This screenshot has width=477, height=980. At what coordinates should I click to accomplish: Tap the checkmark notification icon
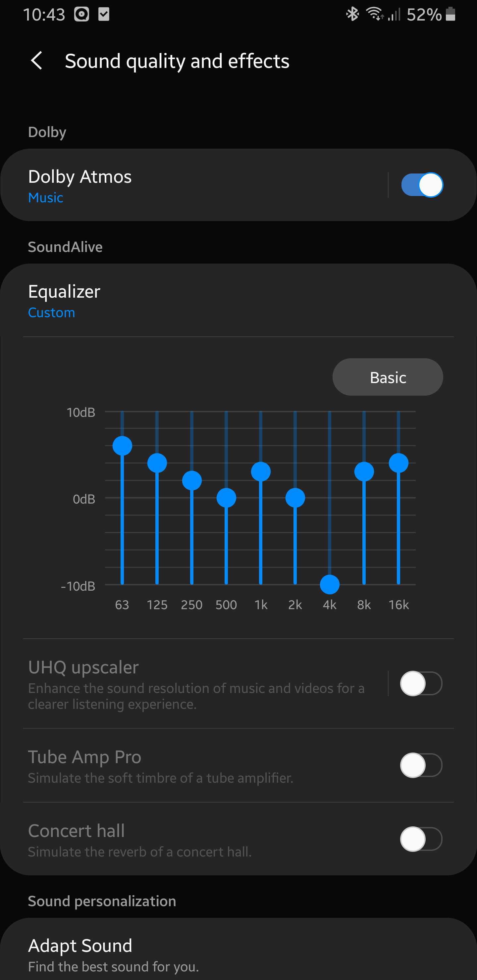104,15
